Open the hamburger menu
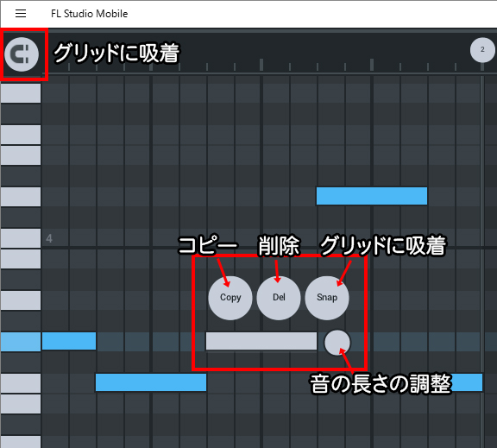This screenshot has height=448, width=497. [x=21, y=14]
